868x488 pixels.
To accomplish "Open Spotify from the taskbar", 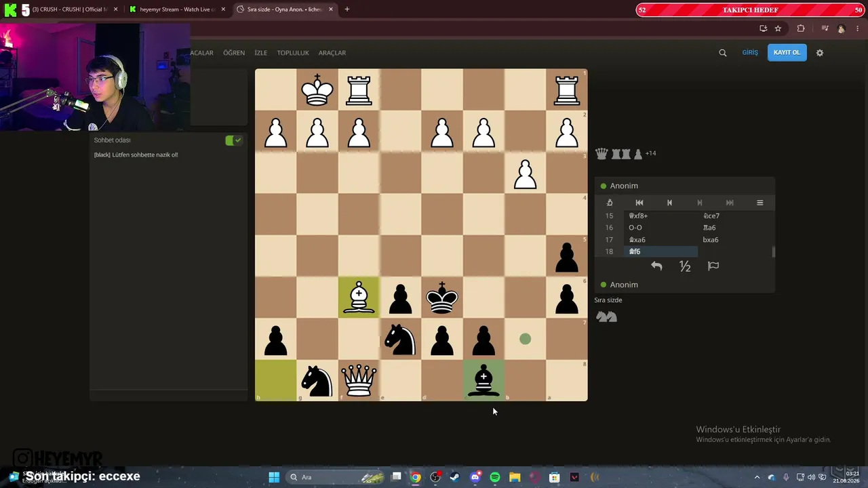I will coord(495,477).
